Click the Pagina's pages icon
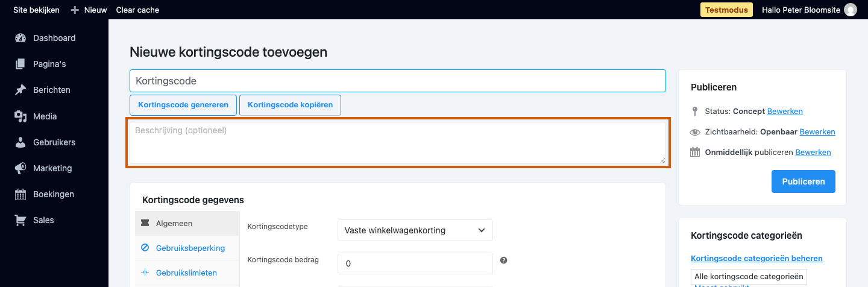868x287 pixels. 20,64
